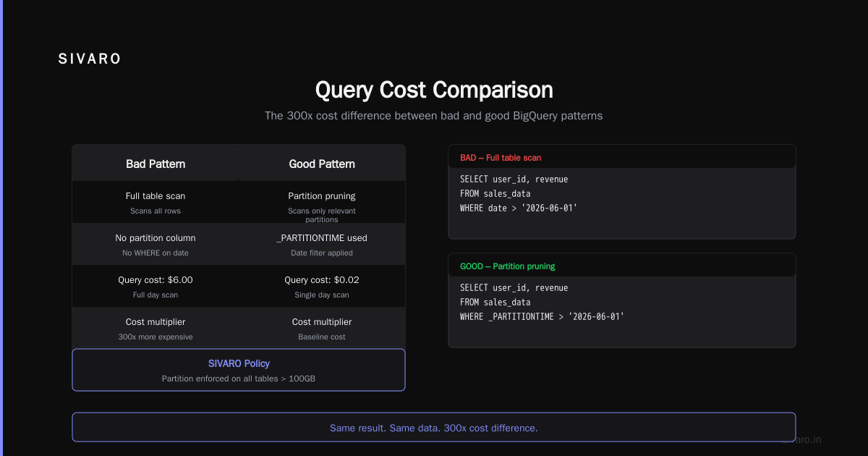Click the Full day scan caption
Image resolution: width=868 pixels, height=456 pixels.
click(x=156, y=295)
